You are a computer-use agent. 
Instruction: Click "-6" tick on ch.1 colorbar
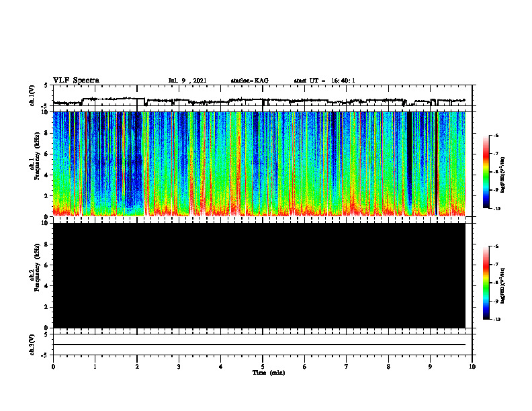coord(495,135)
